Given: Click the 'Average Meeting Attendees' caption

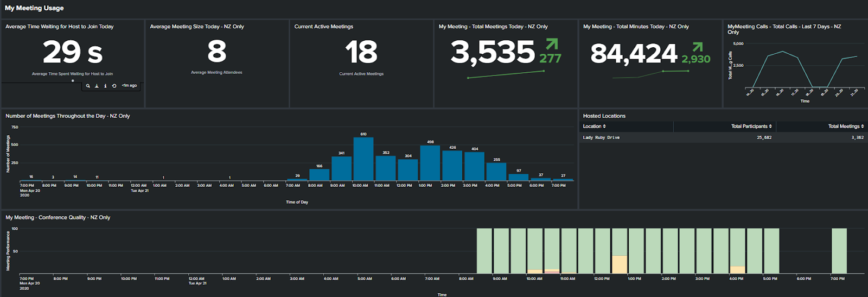Looking at the screenshot, I should (x=216, y=72).
